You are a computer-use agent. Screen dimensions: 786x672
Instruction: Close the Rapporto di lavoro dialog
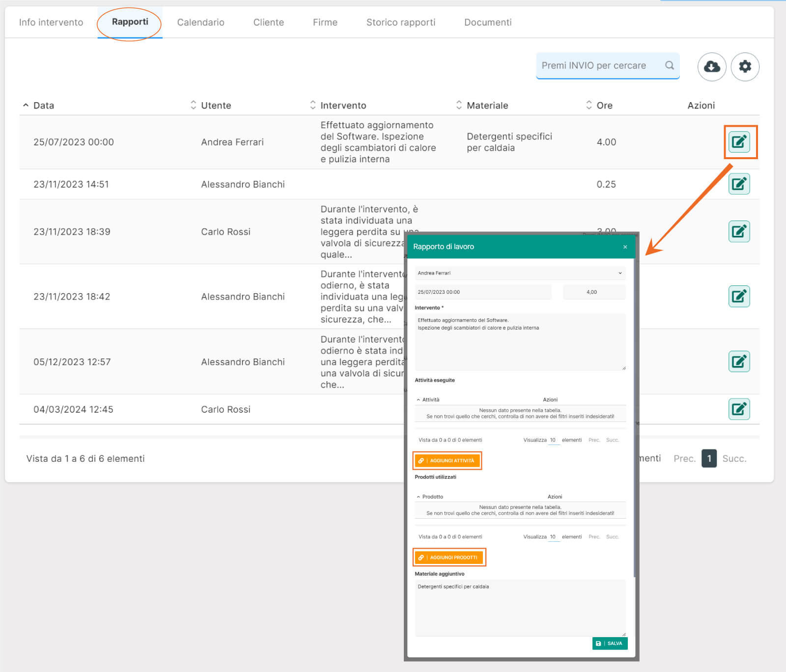pyautogui.click(x=625, y=247)
